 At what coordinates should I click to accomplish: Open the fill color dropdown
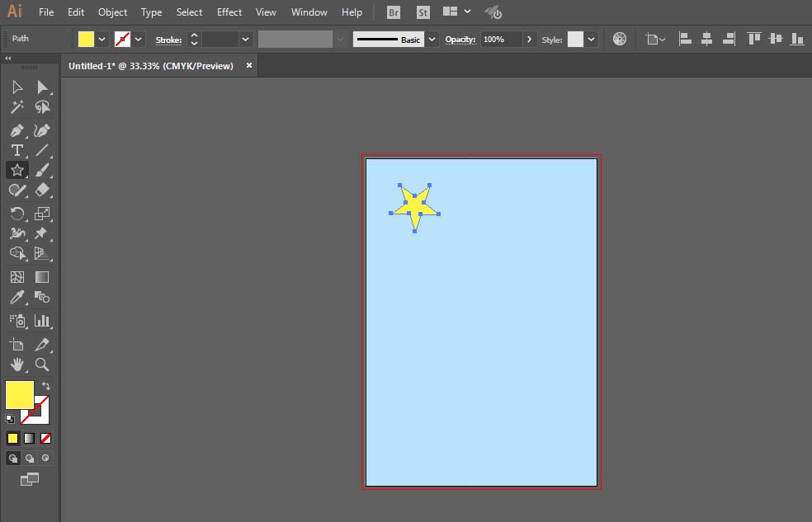(102, 39)
